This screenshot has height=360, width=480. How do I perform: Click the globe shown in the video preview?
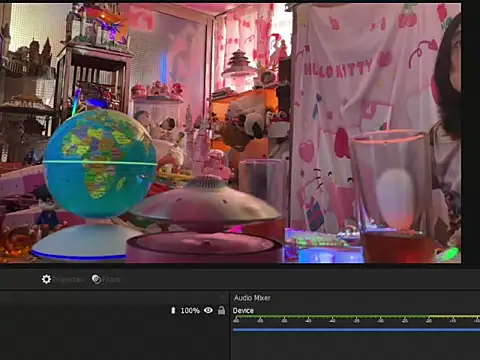[100, 163]
